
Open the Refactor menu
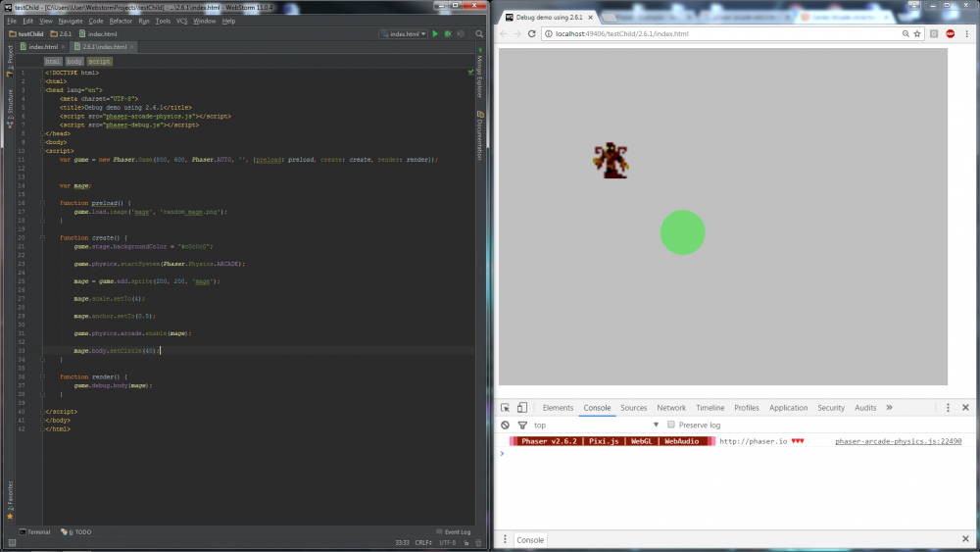121,21
